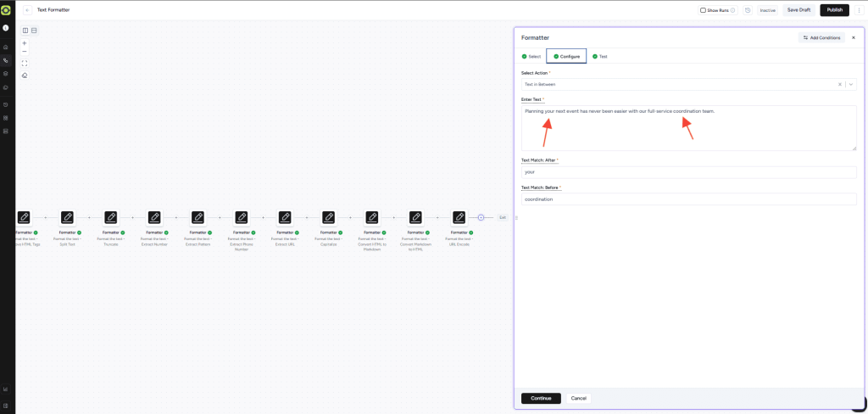Expand the Select Action dropdown arrow

pos(850,84)
